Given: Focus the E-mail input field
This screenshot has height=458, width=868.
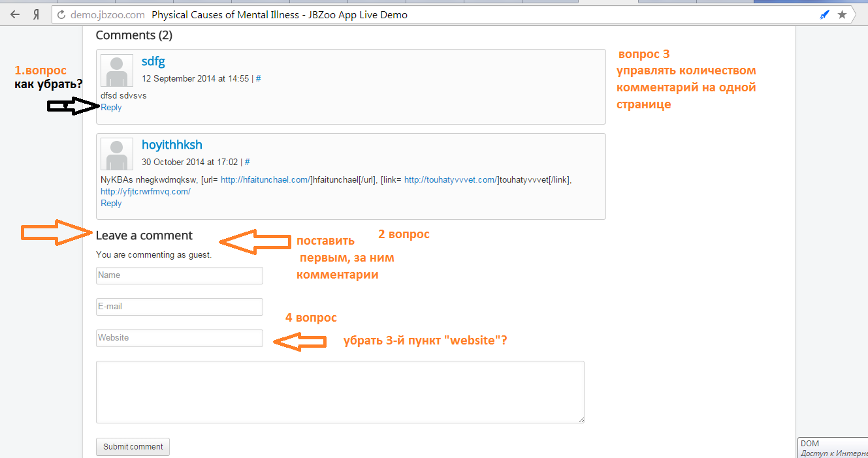Looking at the screenshot, I should [179, 307].
